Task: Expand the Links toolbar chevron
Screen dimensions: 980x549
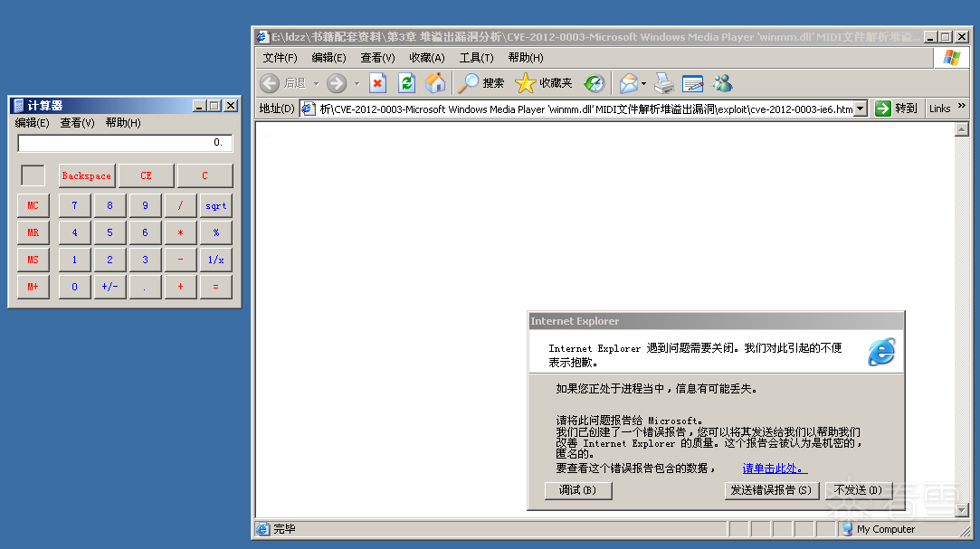Action: (x=961, y=106)
